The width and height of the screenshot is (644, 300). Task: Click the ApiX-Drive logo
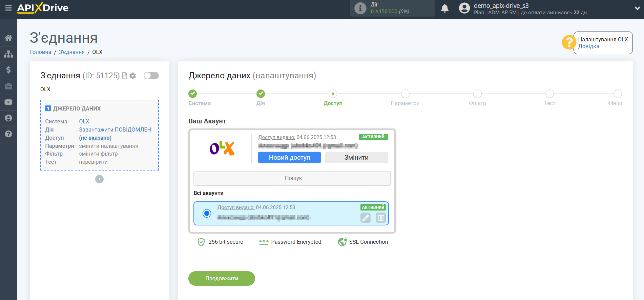pyautogui.click(x=43, y=8)
